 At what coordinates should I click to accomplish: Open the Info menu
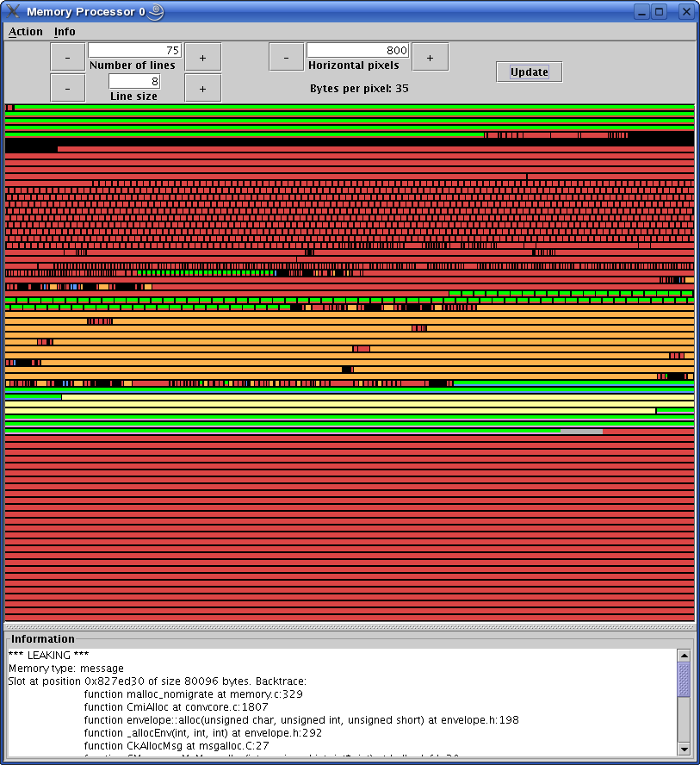[65, 32]
